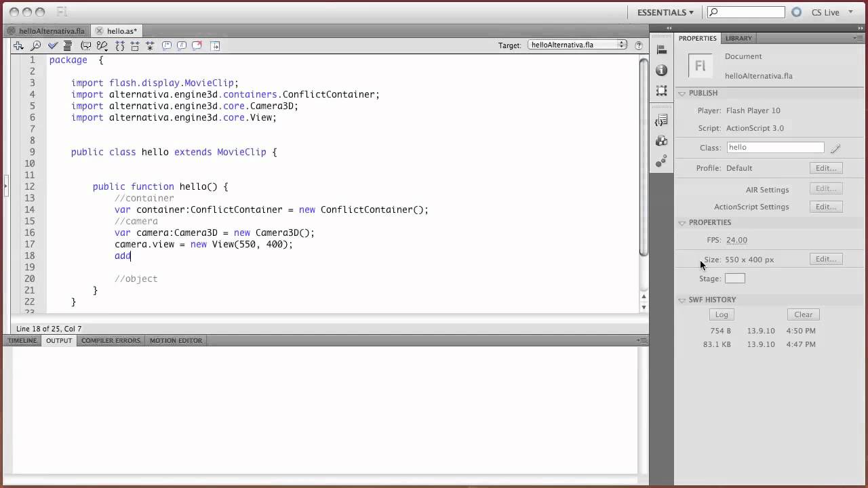Click the 754 B SWF history entry
Screen dimensions: 868x488
tap(763, 331)
